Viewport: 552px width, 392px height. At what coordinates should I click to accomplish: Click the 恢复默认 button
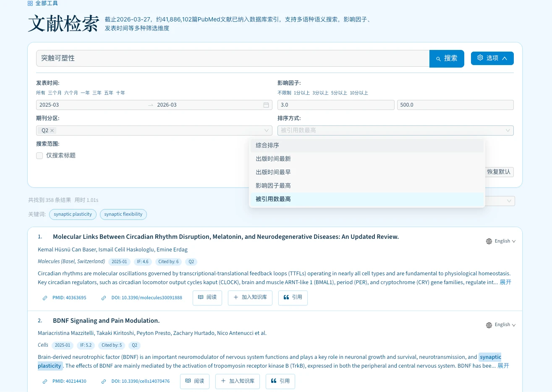coord(499,172)
